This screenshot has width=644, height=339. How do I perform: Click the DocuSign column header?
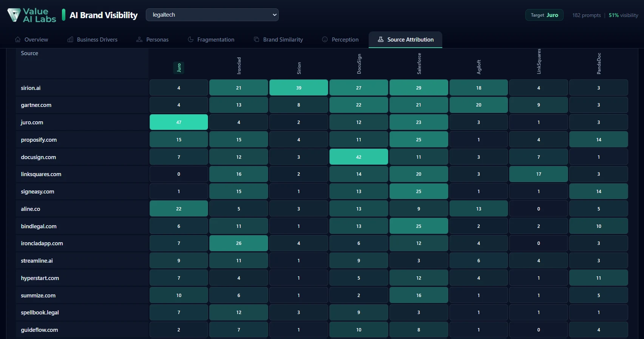[x=359, y=64]
